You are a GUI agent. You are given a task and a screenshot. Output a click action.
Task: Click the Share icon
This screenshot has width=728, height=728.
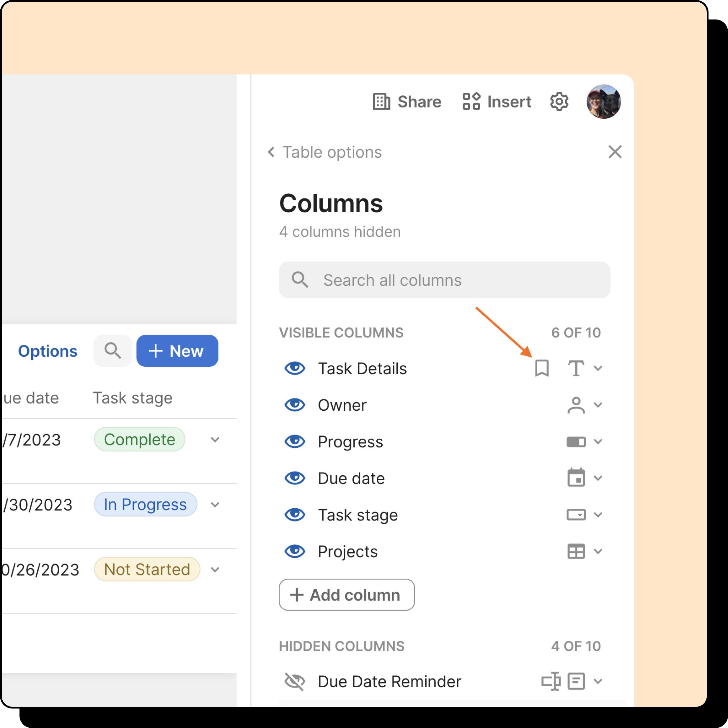(381, 102)
